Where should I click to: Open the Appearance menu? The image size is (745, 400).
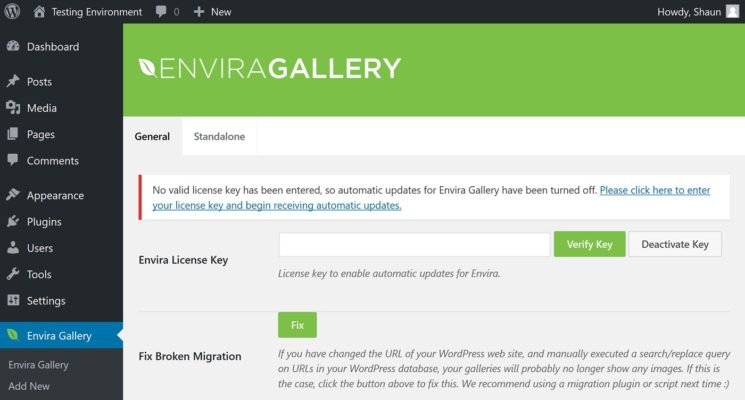[x=55, y=196]
